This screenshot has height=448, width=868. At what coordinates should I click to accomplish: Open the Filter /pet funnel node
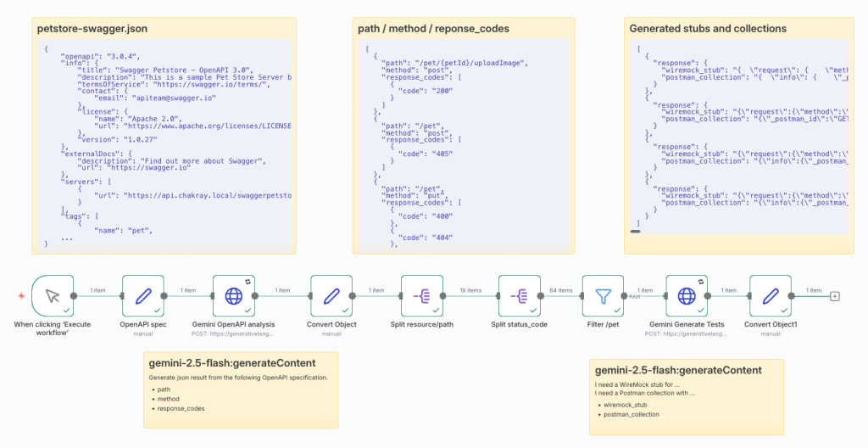coord(603,295)
